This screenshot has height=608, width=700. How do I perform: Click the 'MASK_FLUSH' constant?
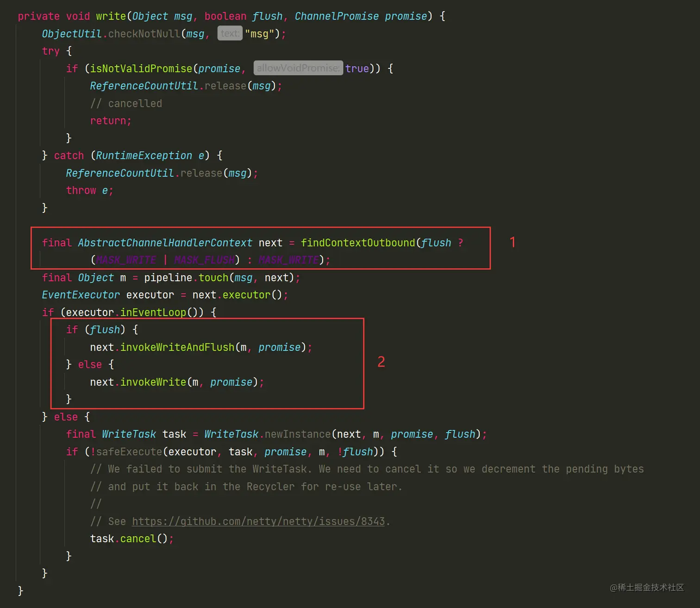coord(204,260)
